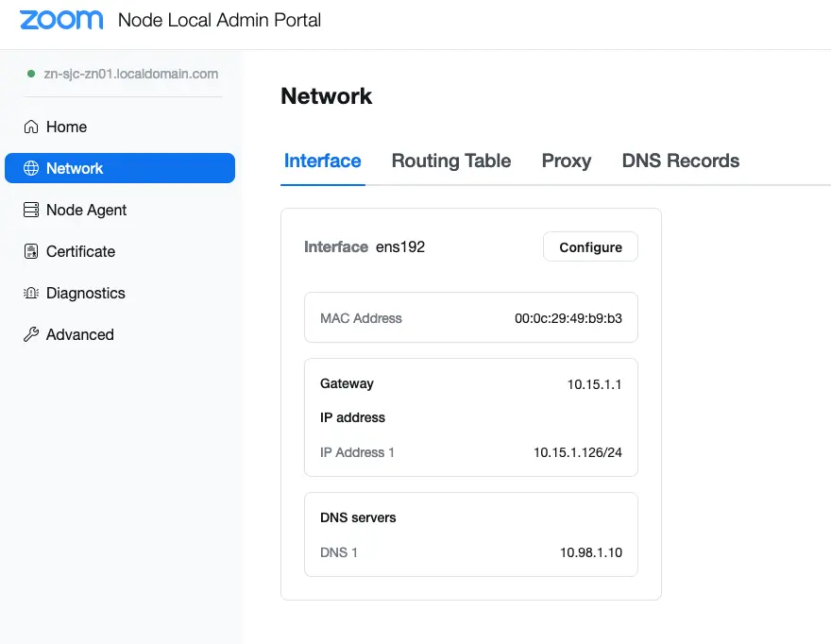
Task: Click the zn-sjc-zn01.localdomain.com hostname
Action: [131, 74]
